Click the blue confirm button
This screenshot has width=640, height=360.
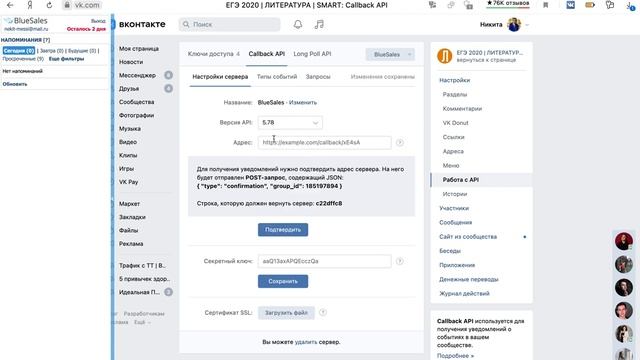click(x=283, y=230)
